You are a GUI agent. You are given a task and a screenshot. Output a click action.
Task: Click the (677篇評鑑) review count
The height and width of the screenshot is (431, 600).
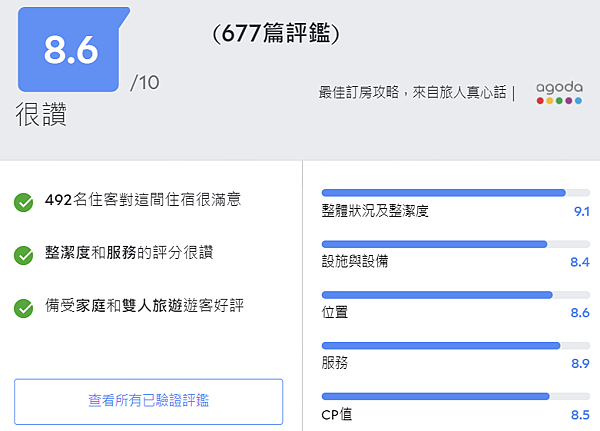click(x=277, y=35)
